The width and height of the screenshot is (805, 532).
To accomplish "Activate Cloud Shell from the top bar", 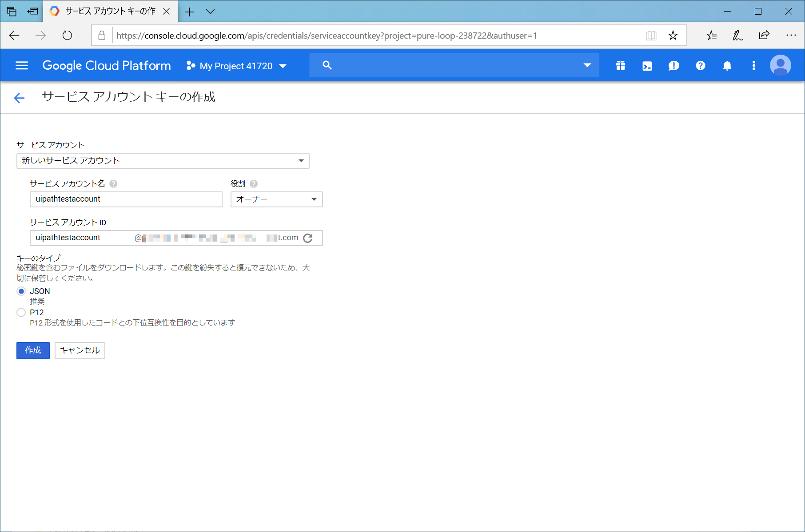I will click(x=647, y=65).
